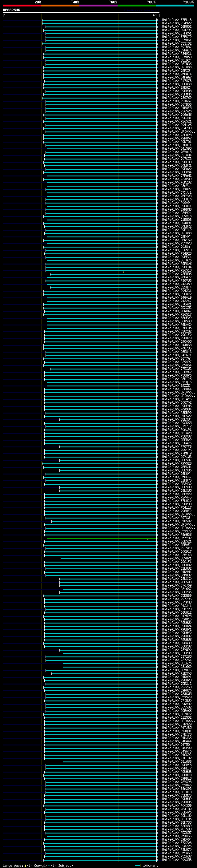This screenshot has width=197, height=868.
Task: Select the UniRef100_Q9FX54 label
Action: point(177,71)
